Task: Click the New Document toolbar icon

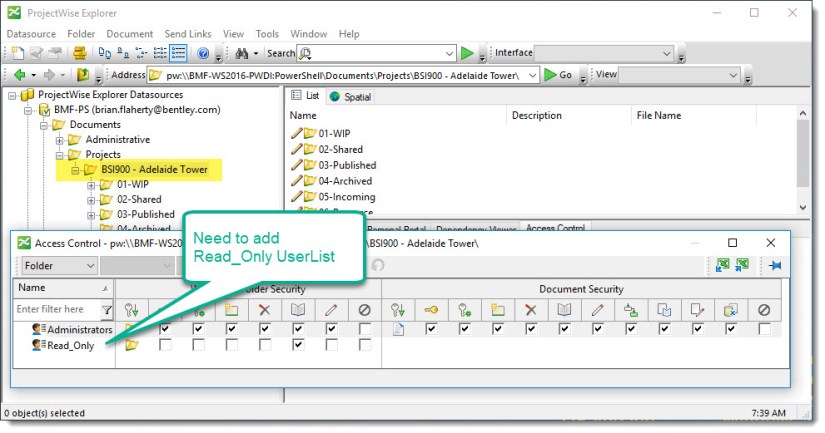Action: (18, 53)
